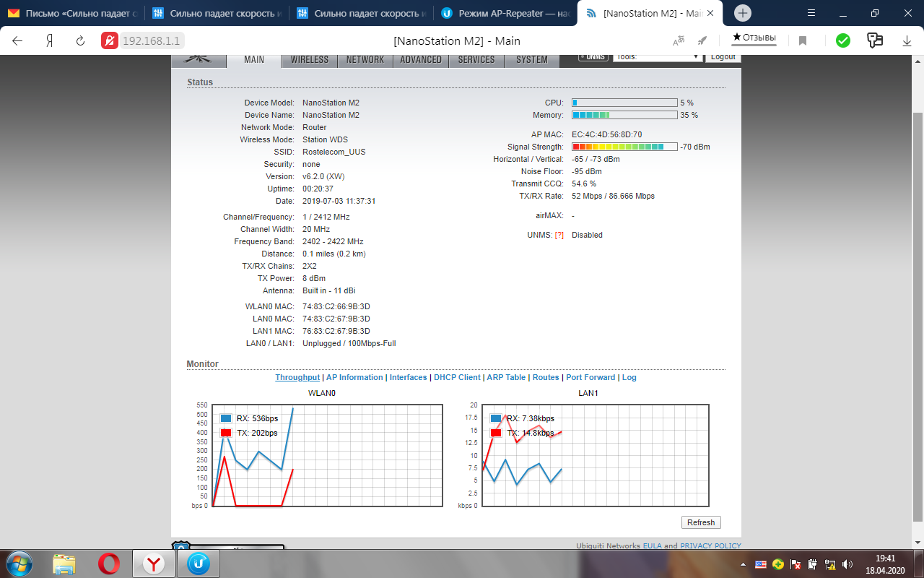Open the SYSTEM configuration tab

[532, 60]
